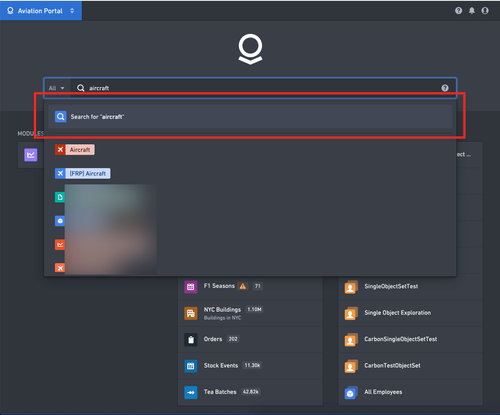
Task: Click the help icon inside search bar
Action: pyautogui.click(x=445, y=88)
